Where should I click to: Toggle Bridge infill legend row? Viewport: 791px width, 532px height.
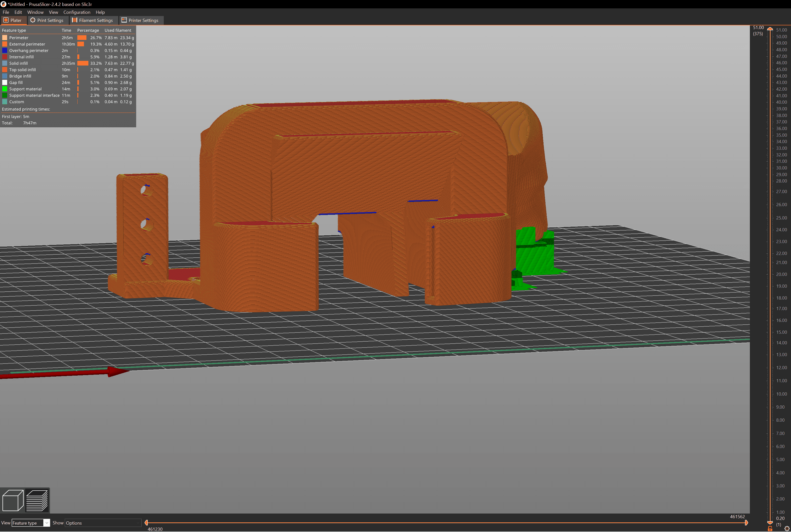tap(68, 76)
